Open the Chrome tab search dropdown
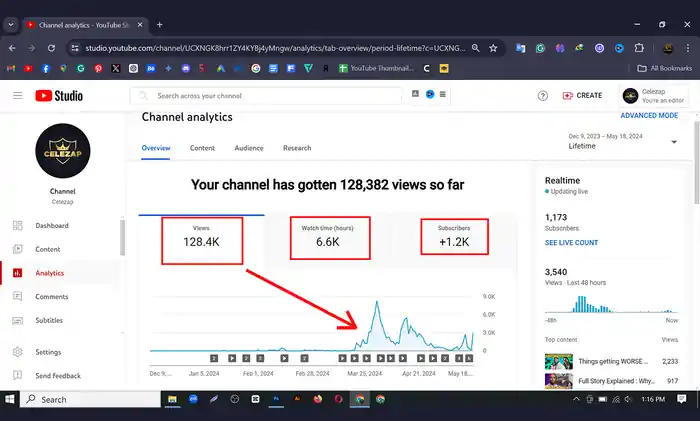 11,25
